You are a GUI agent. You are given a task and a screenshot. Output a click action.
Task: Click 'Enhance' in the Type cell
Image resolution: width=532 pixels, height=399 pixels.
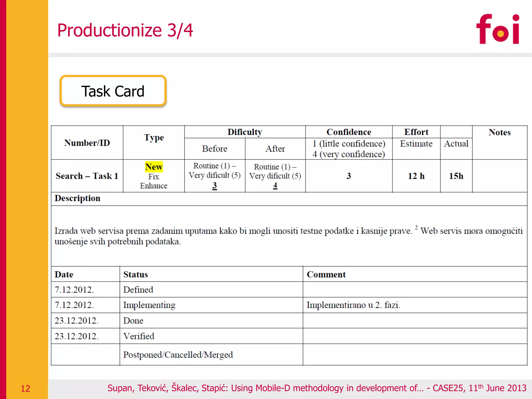click(154, 186)
